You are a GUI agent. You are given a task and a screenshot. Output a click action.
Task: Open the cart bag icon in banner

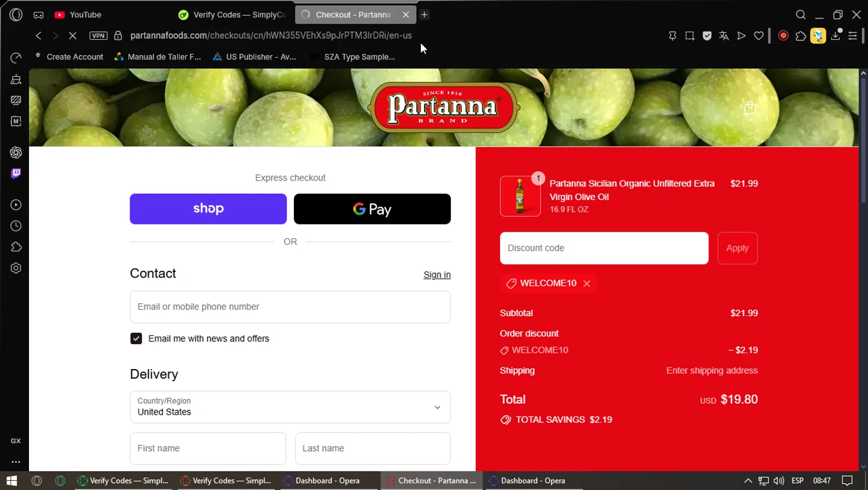click(x=750, y=108)
